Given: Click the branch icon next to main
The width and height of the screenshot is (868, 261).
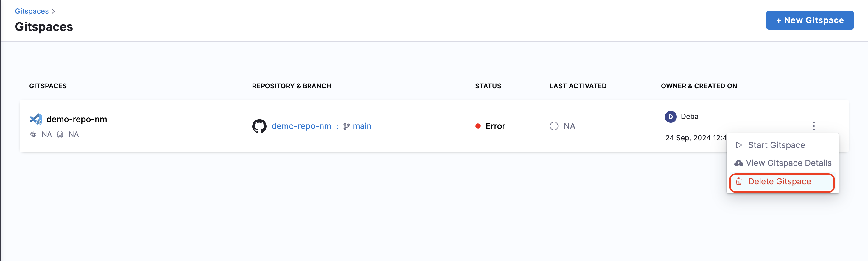Looking at the screenshot, I should coord(346,126).
